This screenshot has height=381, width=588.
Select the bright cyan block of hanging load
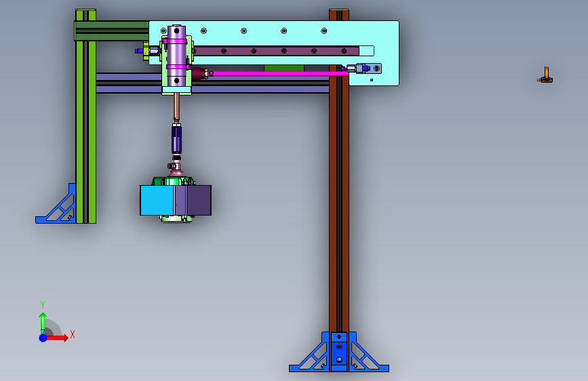[x=157, y=200]
